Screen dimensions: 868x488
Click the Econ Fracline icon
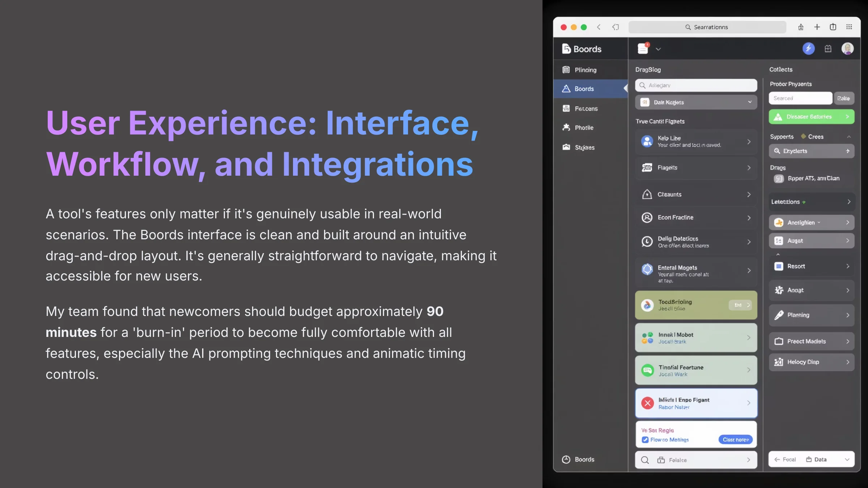(x=647, y=217)
